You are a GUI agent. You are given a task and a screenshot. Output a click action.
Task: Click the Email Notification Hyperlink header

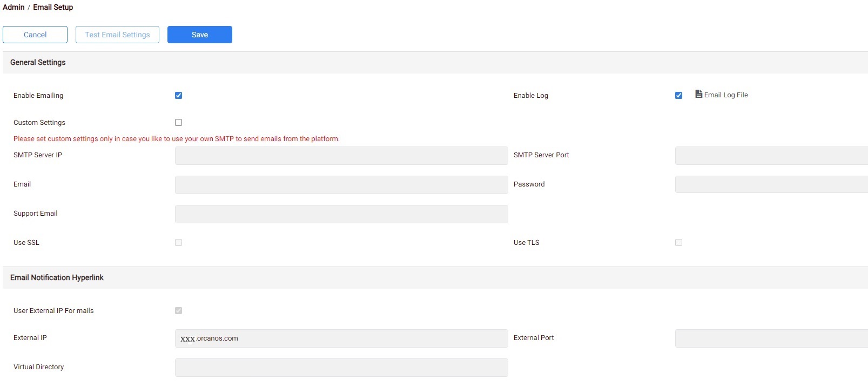(x=57, y=277)
